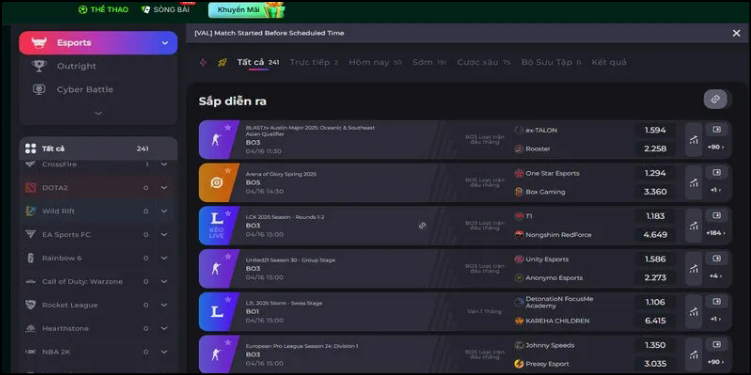Expand the DOTA2 game row
The width and height of the screenshot is (751, 375).
click(x=164, y=188)
